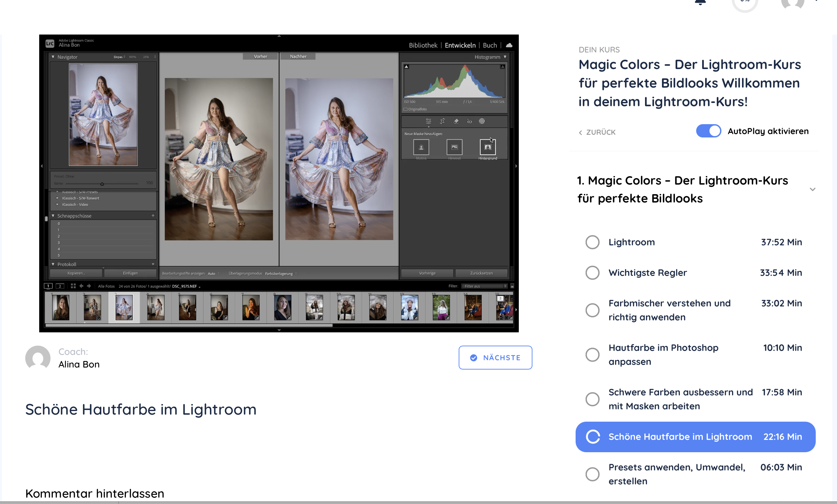Viewport: 837px width, 504px height.
Task: Open the Buch module tab
Action: (x=490, y=45)
